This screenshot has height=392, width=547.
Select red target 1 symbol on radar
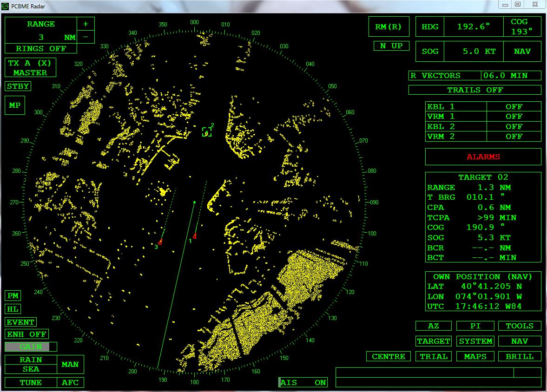click(195, 236)
